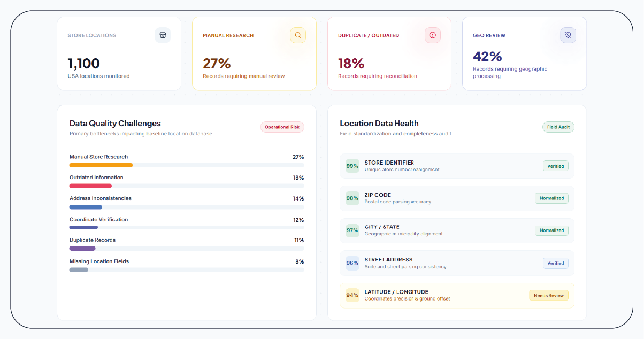This screenshot has width=644, height=339.
Task: Click the "42%" value in Geo Review card
Action: (487, 56)
